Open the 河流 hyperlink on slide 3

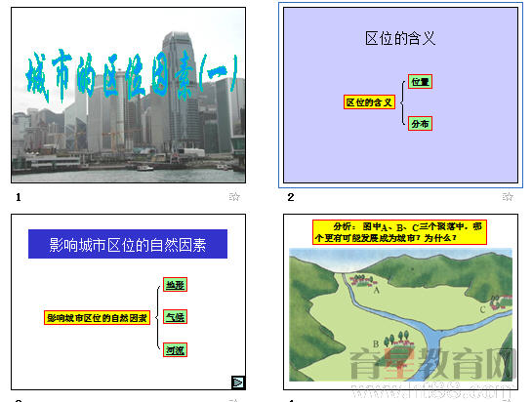[x=175, y=349]
